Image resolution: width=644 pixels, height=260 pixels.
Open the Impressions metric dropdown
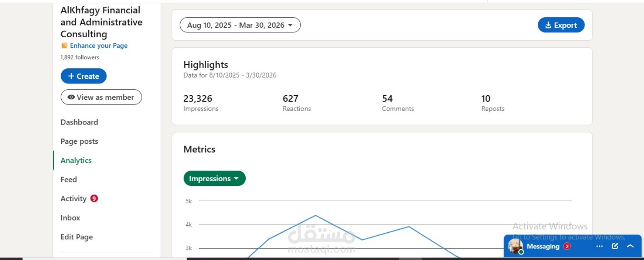215,179
